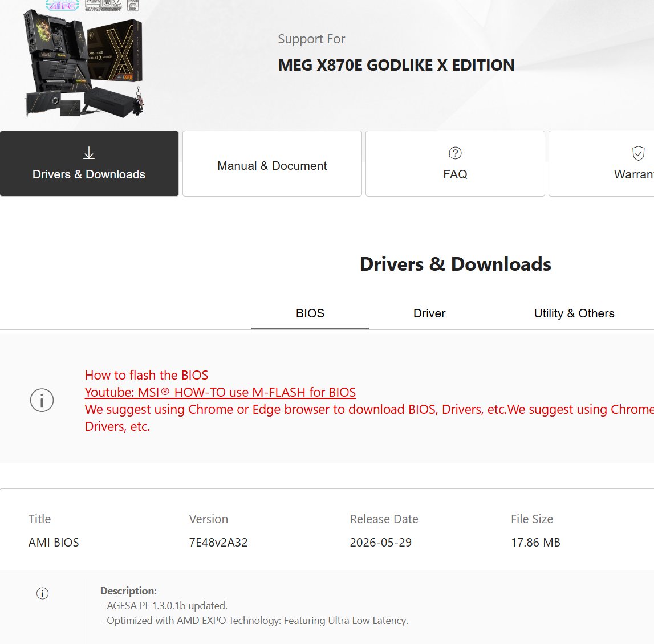Click the 'Description:' label
654x644 pixels.
(x=128, y=590)
